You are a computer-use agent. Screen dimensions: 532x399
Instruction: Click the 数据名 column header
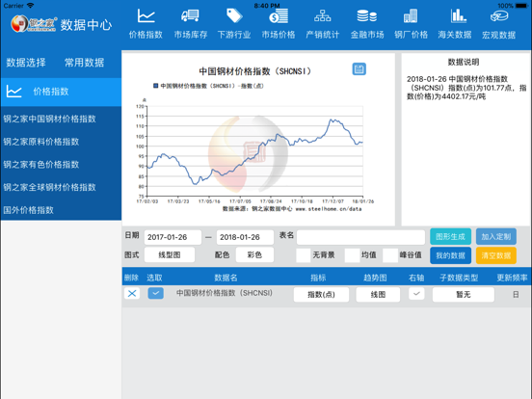[x=226, y=278]
